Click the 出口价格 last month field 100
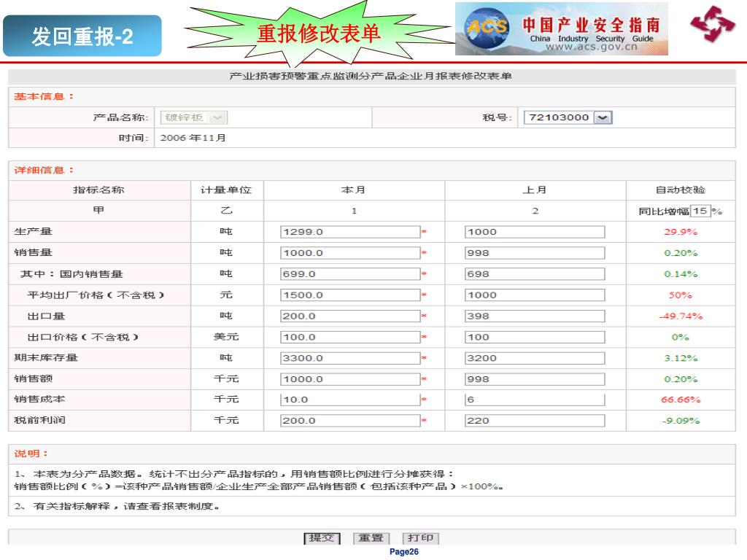The image size is (747, 560). [x=534, y=338]
